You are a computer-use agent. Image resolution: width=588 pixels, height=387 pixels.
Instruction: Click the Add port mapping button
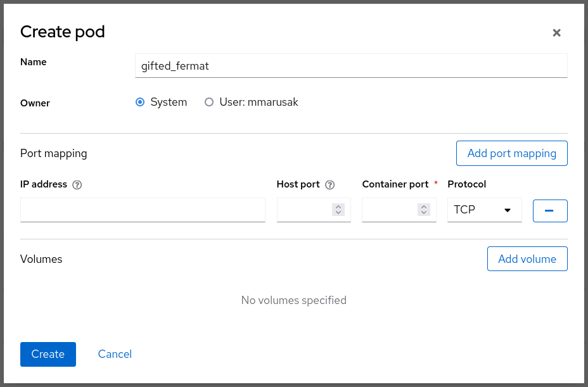511,153
